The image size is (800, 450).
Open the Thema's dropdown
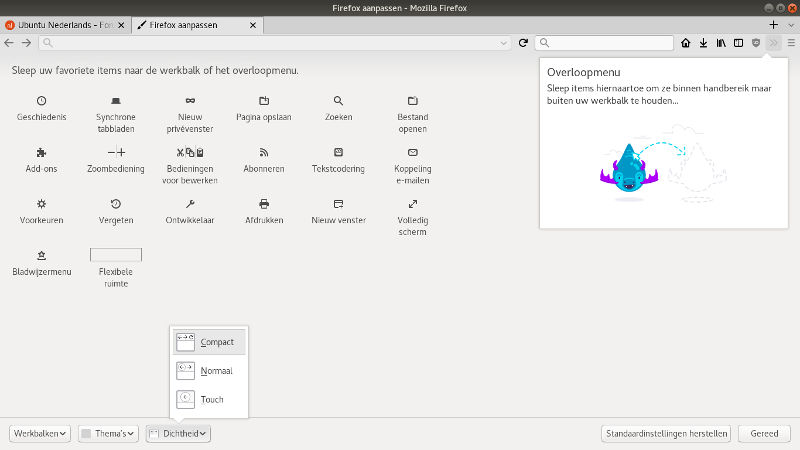(x=108, y=434)
